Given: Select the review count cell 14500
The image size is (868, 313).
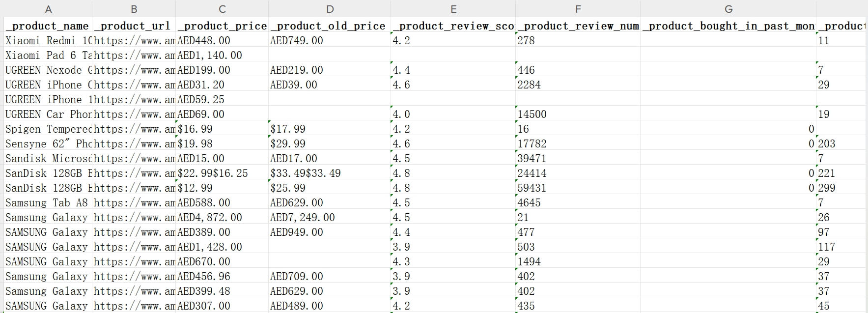Looking at the screenshot, I should 578,114.
